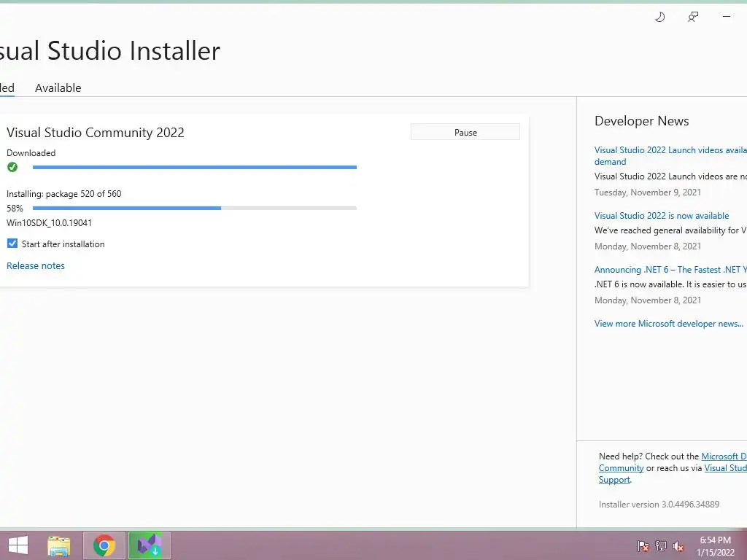Click the Installing: package 520 of 560 text
This screenshot has width=747, height=560.
(x=64, y=194)
